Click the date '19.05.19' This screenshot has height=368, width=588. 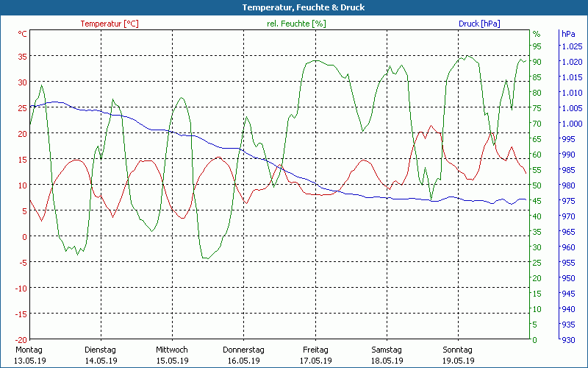458,361
